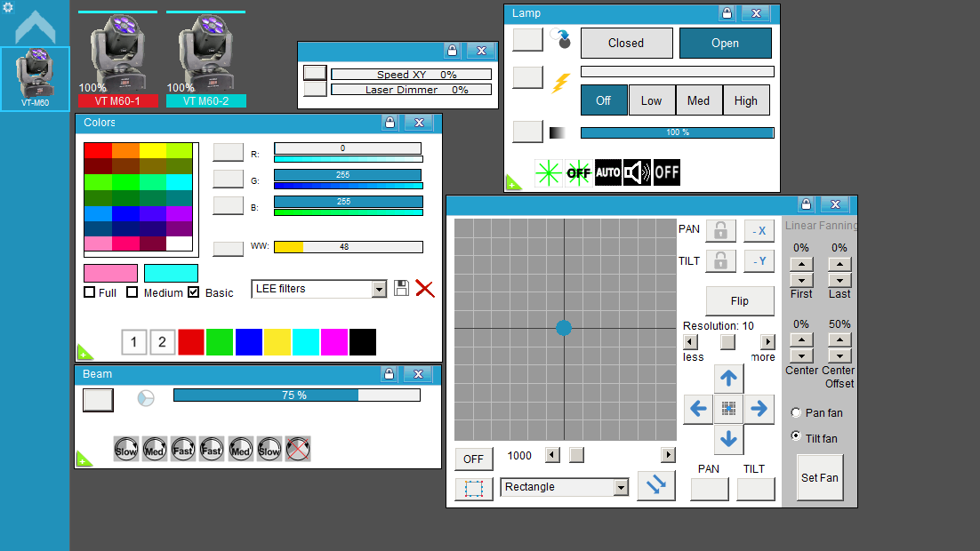Click the Flip button
The height and width of the screenshot is (551, 980).
[x=740, y=301]
